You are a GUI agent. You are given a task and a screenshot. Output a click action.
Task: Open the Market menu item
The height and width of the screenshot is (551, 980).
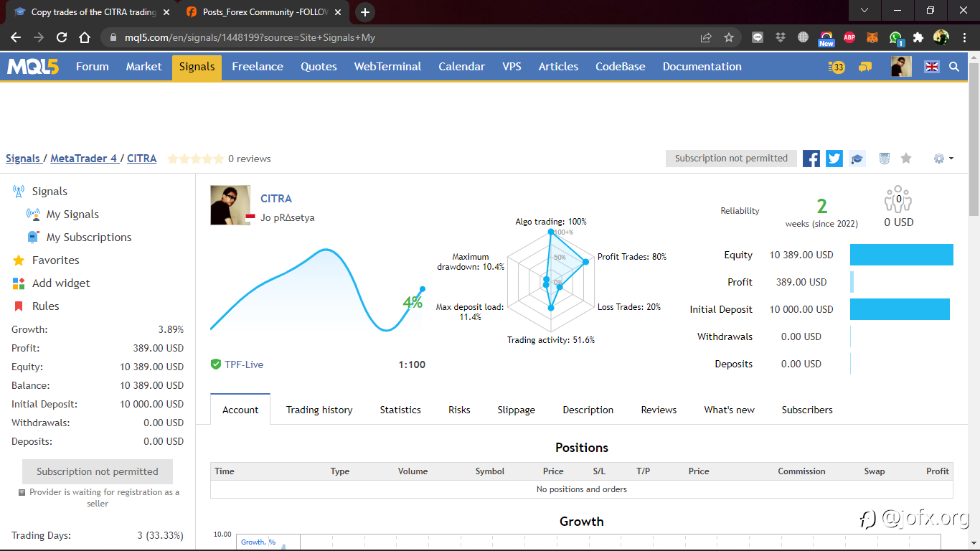(x=144, y=67)
